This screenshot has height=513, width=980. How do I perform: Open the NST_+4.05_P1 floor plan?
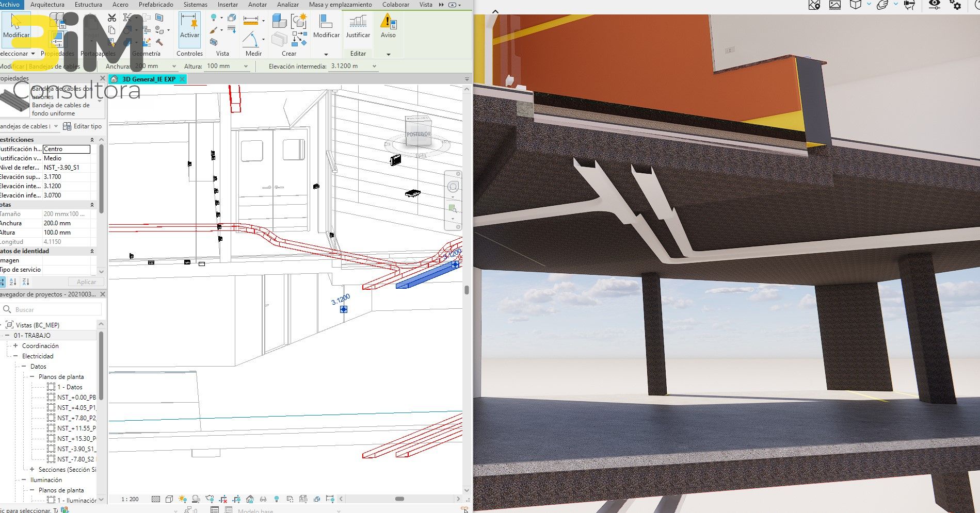tap(76, 407)
